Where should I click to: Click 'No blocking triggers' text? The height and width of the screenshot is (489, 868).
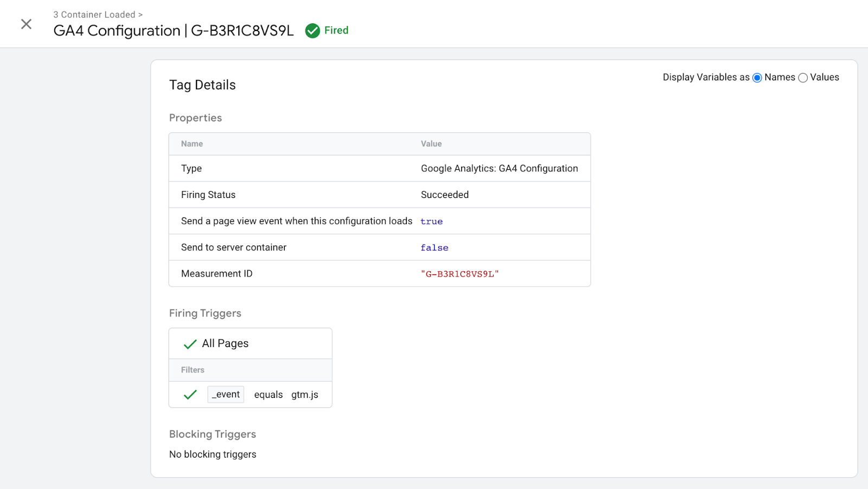(213, 454)
